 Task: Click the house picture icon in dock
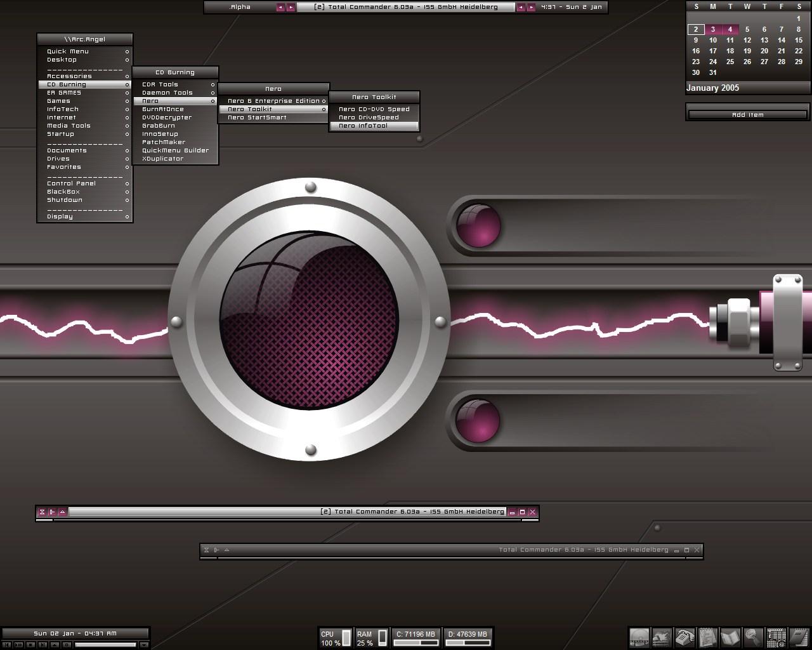662,637
